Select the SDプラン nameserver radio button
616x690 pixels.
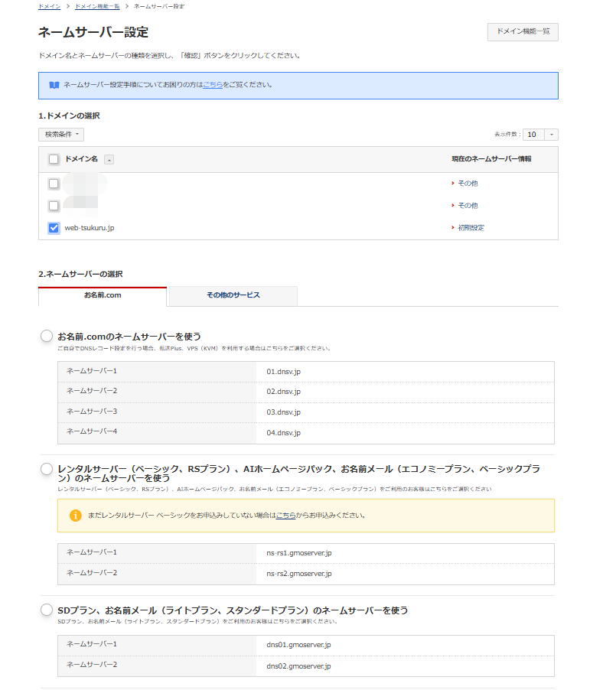(x=48, y=608)
